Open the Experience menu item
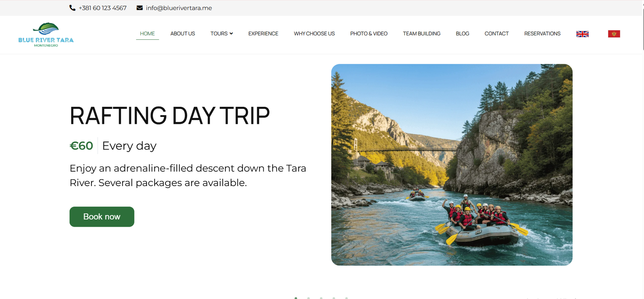 tap(263, 34)
